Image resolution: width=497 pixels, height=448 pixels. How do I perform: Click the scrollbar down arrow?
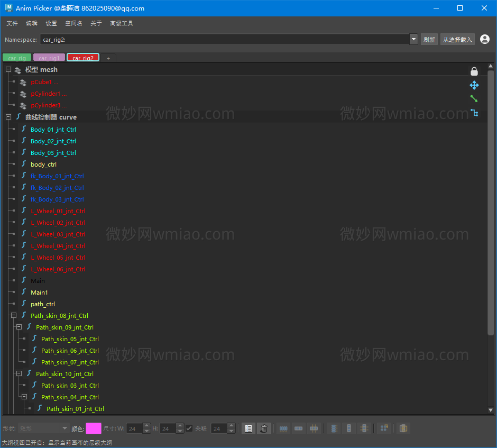pos(490,410)
